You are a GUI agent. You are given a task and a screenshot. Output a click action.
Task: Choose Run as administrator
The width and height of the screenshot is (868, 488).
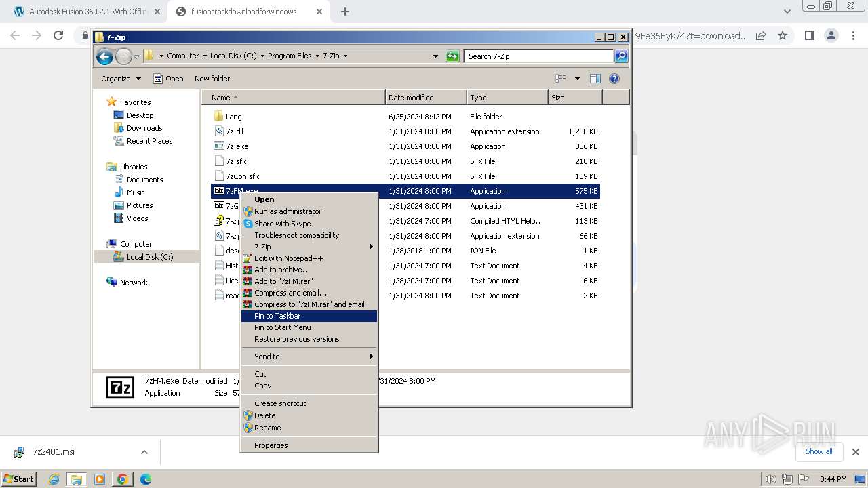click(x=309, y=211)
